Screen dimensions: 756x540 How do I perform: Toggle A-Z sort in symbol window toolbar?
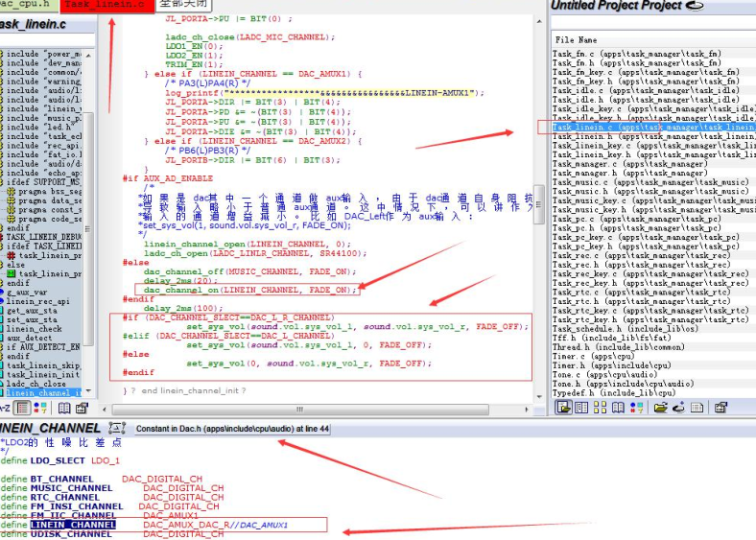coord(6,409)
